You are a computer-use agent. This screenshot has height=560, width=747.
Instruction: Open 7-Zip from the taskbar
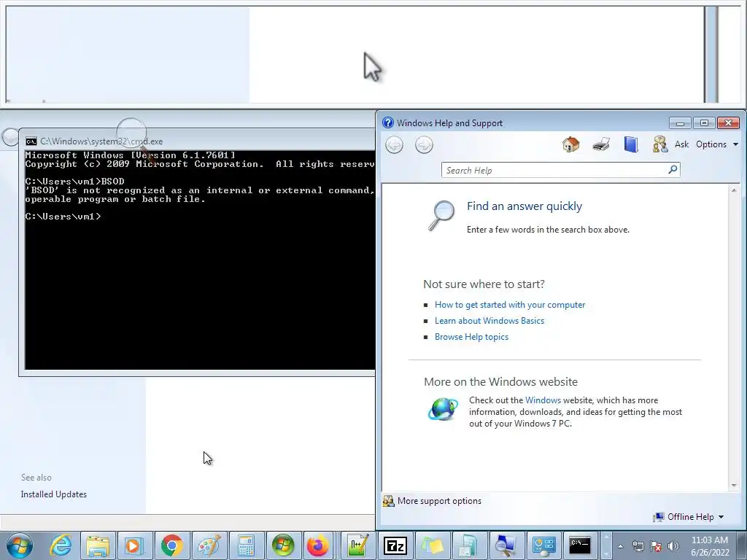point(395,545)
